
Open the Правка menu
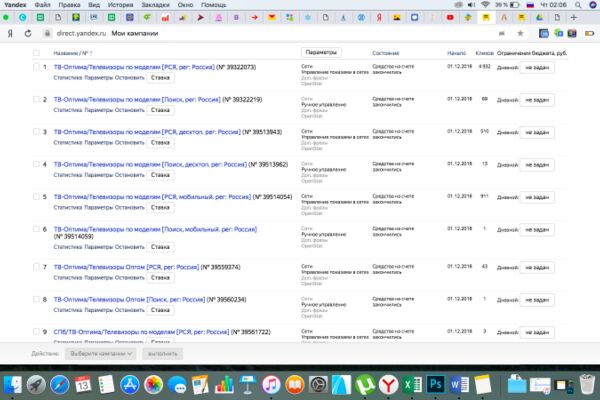(x=69, y=5)
